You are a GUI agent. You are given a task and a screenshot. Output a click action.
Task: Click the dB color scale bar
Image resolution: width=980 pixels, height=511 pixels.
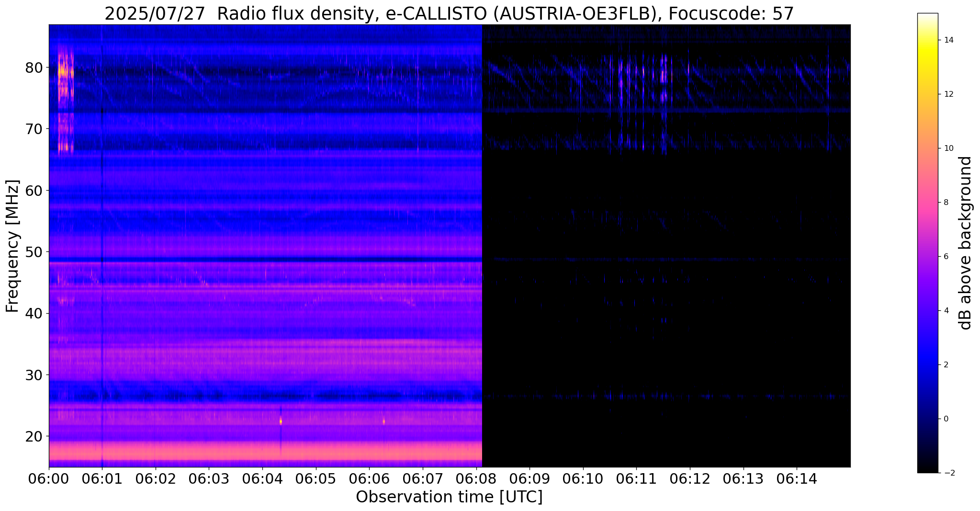927,243
